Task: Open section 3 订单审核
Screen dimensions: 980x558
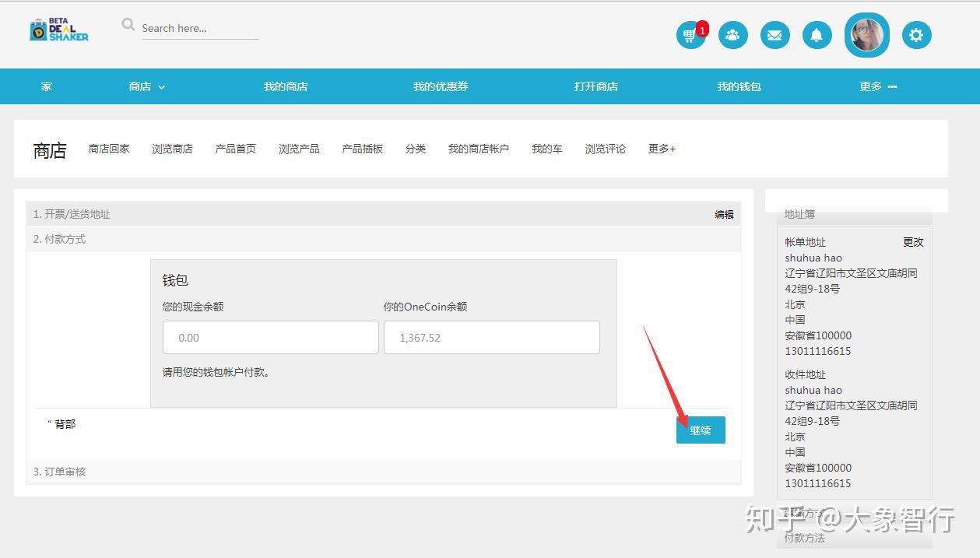Action: point(60,472)
